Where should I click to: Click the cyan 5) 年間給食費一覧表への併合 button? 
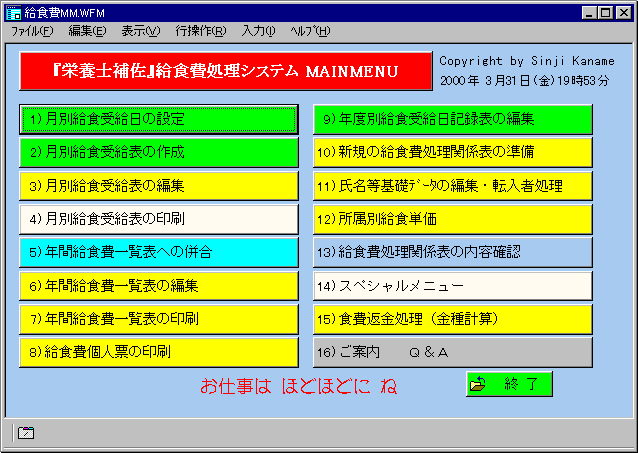click(x=159, y=252)
